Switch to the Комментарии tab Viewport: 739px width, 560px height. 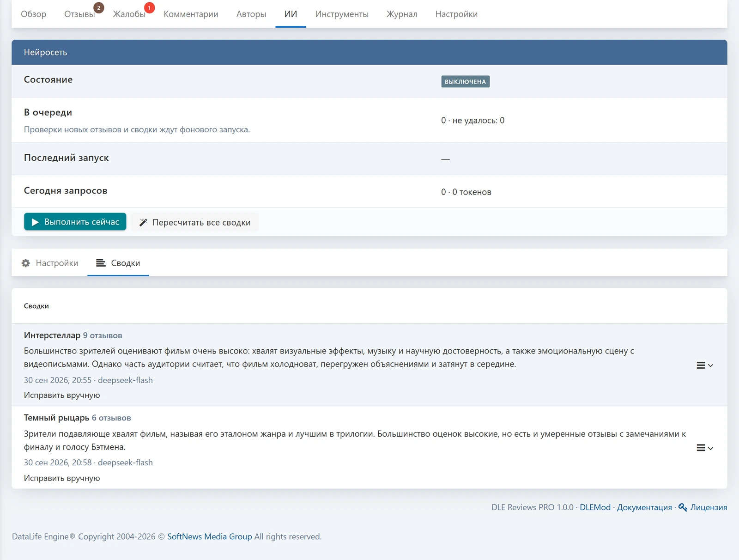tap(191, 14)
